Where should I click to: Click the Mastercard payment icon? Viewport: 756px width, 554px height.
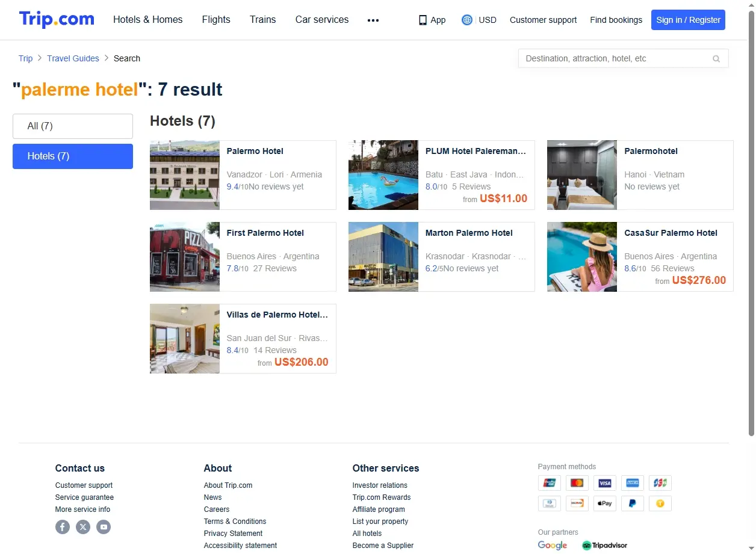(577, 483)
